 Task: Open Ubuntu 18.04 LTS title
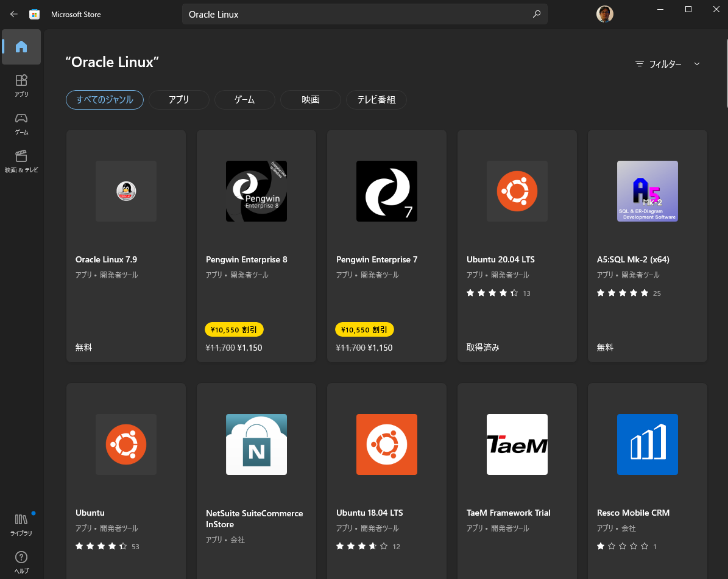(370, 513)
